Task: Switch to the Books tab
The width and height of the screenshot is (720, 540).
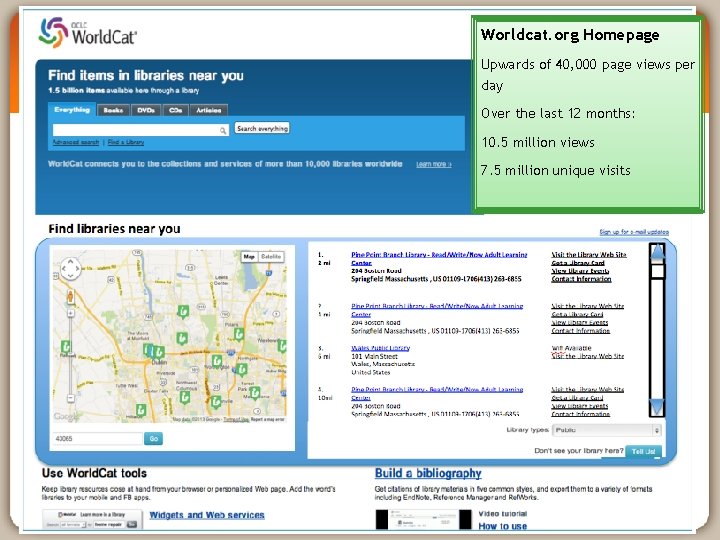Action: [x=113, y=110]
